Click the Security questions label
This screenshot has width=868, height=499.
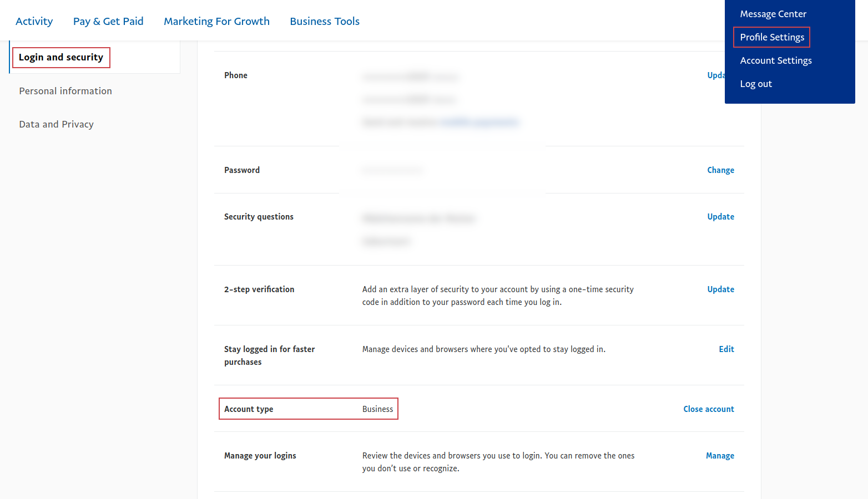click(x=259, y=217)
